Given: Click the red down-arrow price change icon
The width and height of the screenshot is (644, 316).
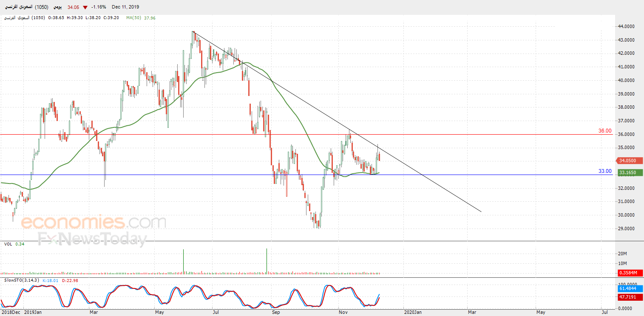Looking at the screenshot, I should (85, 7).
